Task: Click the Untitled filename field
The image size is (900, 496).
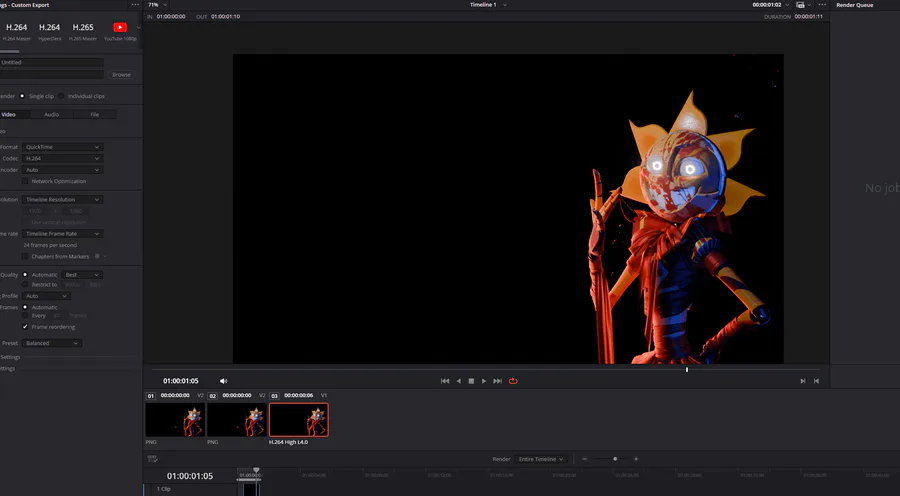Action: coord(52,62)
